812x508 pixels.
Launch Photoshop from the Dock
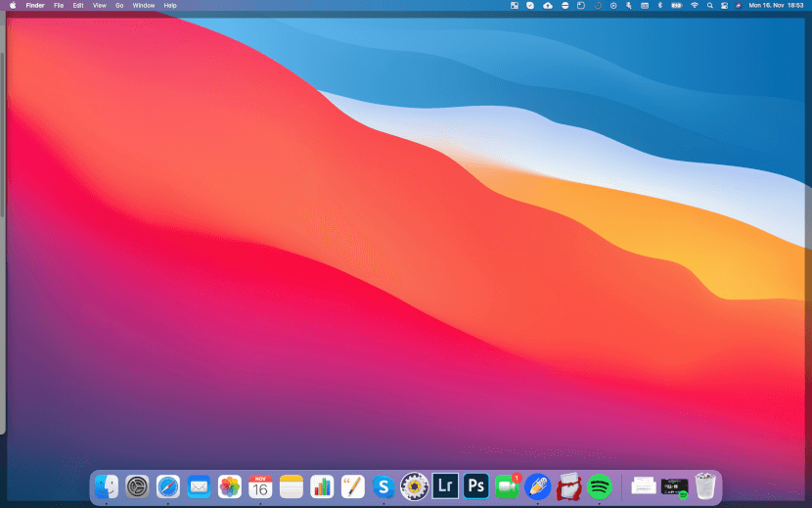point(475,486)
